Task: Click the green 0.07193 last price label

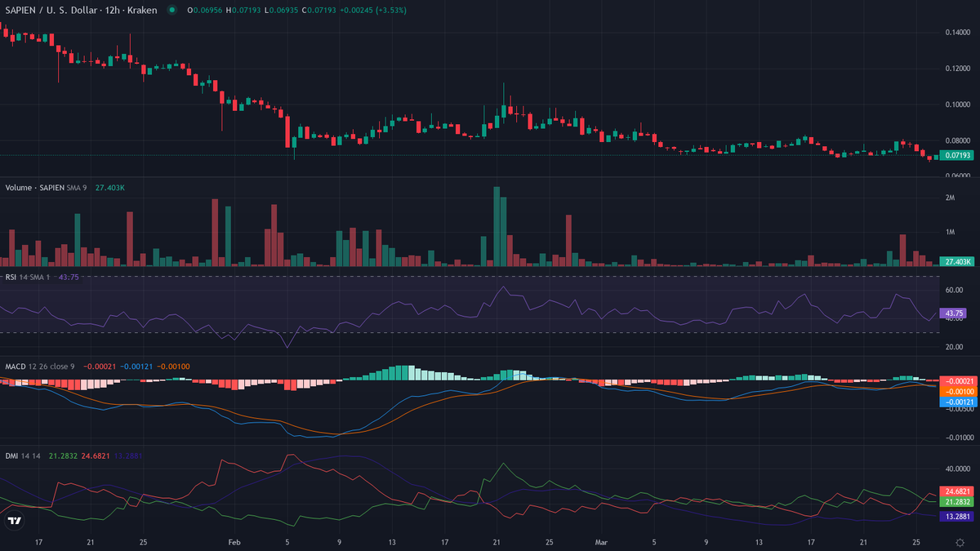Action: coord(957,155)
